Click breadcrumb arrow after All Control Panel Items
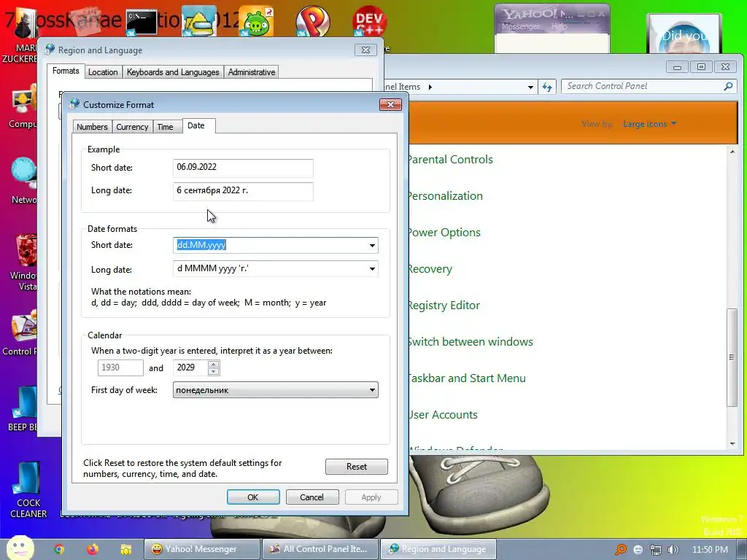 point(430,87)
